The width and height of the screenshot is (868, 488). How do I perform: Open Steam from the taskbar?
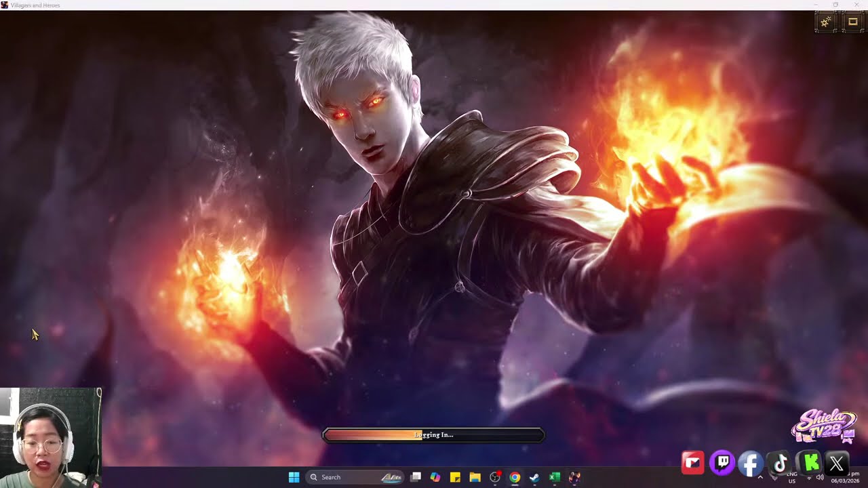[534, 477]
